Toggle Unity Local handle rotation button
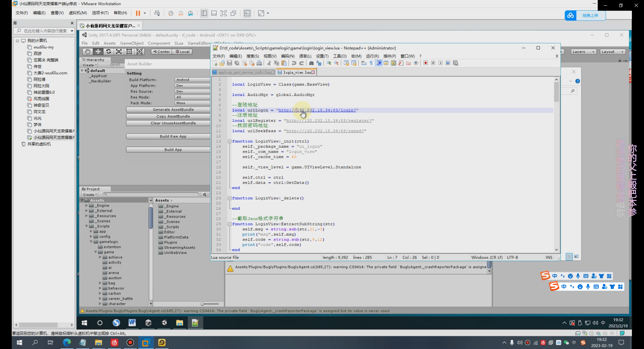 182,52
